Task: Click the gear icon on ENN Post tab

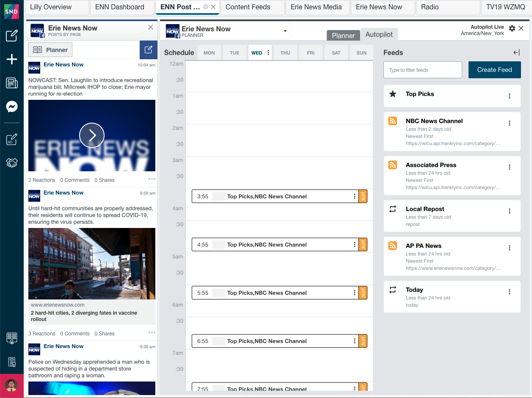Action: coord(206,7)
